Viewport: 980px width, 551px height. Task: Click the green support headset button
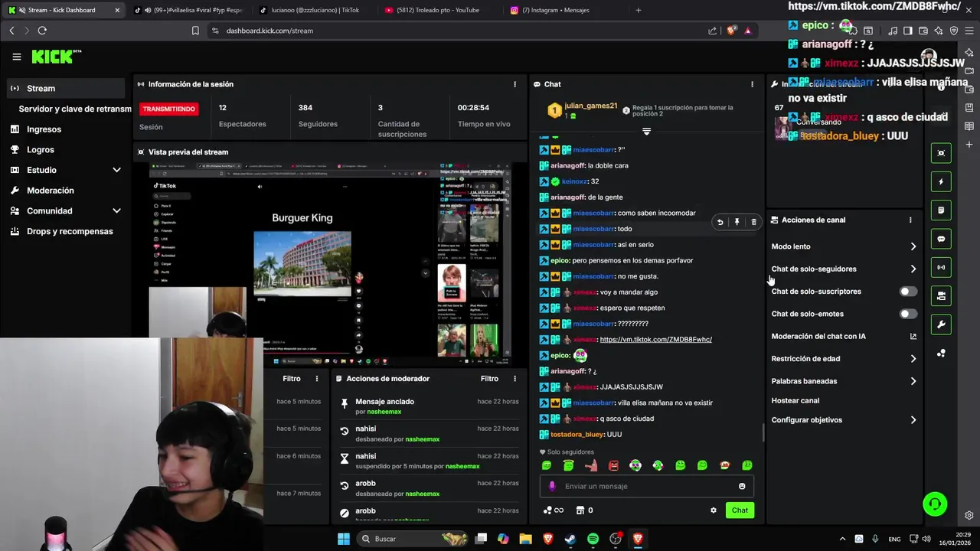[935, 504]
